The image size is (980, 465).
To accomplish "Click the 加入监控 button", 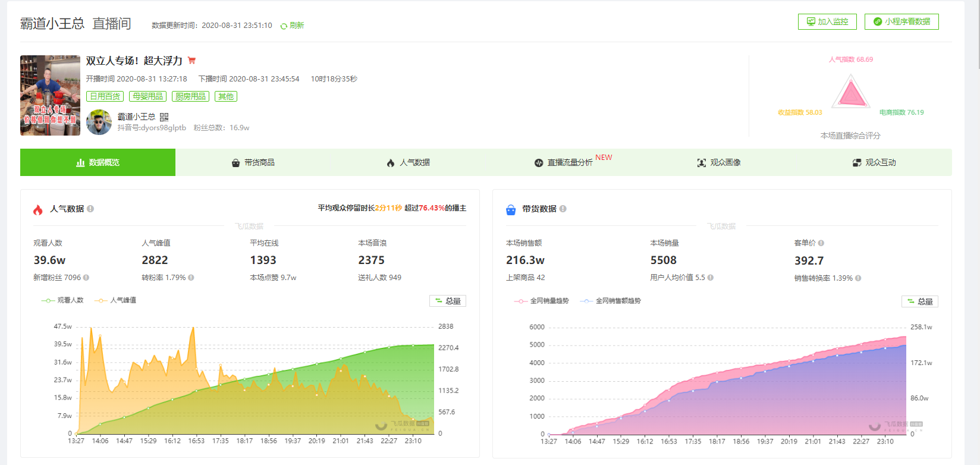I will pos(827,21).
